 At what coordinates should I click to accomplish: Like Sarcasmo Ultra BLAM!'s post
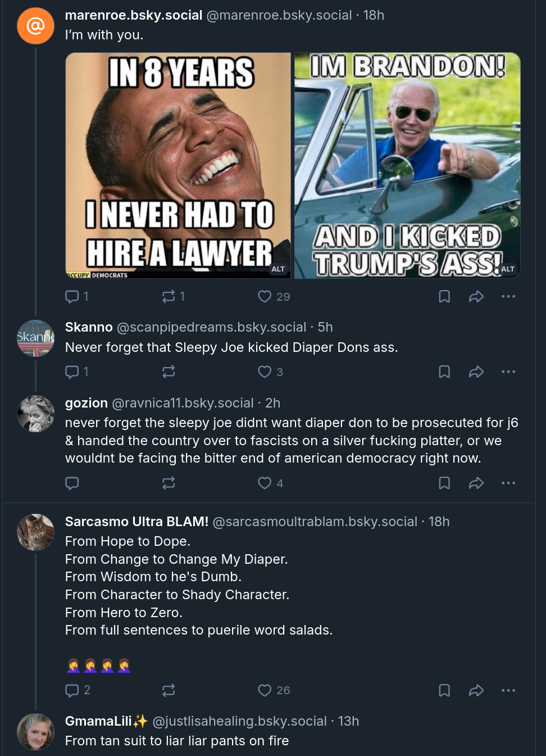tap(265, 690)
